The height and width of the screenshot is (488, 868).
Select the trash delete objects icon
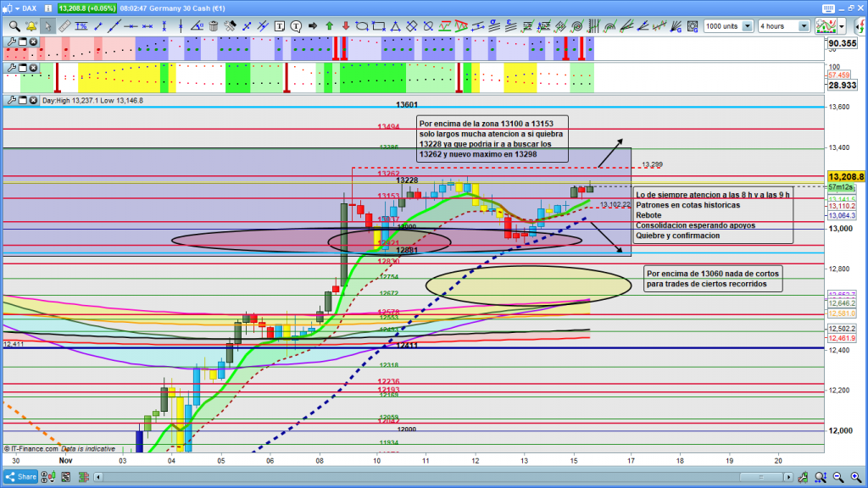213,26
